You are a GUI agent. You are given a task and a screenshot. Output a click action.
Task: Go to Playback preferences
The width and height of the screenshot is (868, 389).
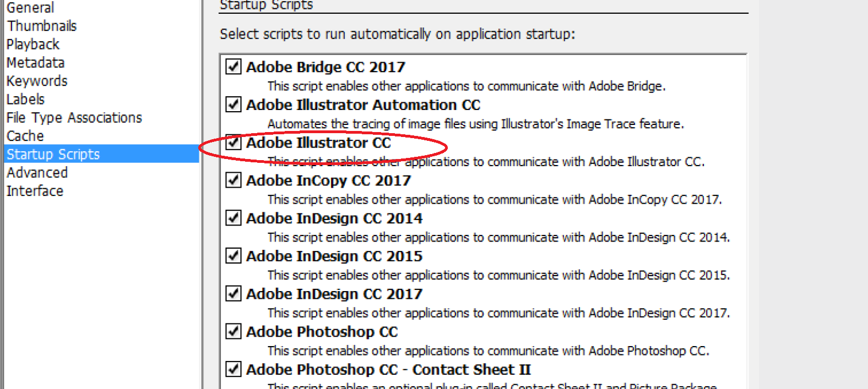tap(33, 44)
